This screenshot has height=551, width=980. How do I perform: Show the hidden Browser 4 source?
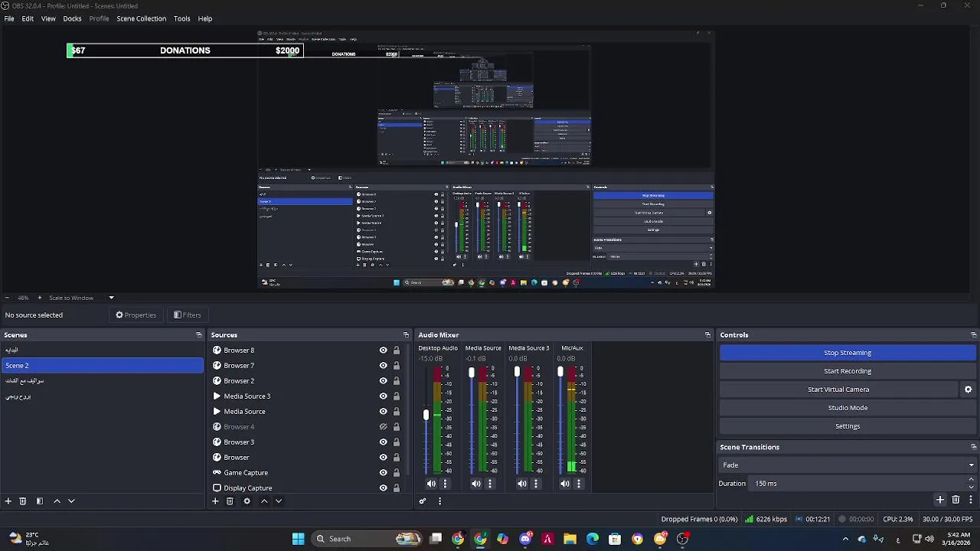click(384, 427)
